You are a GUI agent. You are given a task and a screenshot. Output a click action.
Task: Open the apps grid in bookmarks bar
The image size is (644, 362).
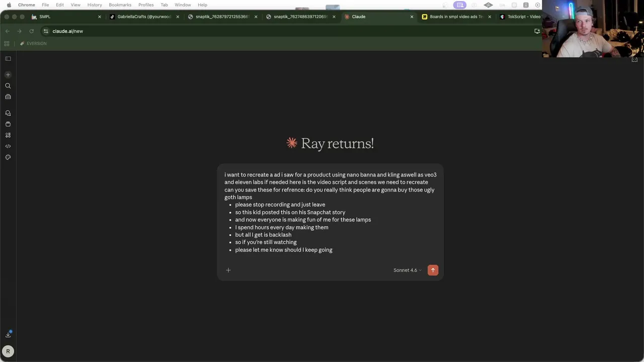click(7, 44)
